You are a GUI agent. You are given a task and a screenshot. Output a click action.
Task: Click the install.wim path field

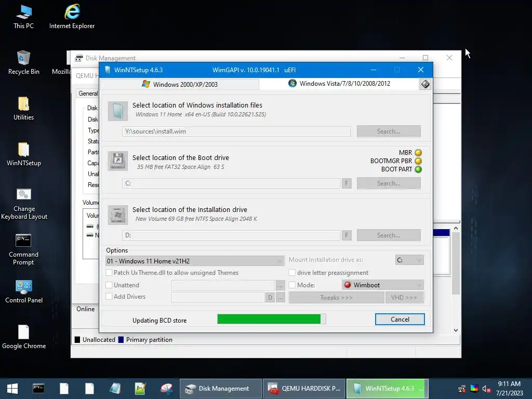[x=236, y=131]
